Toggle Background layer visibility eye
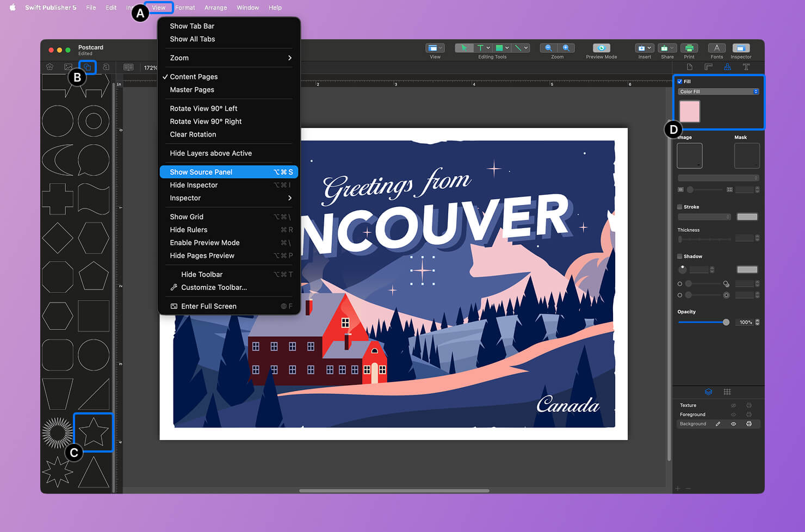The width and height of the screenshot is (805, 532). point(733,424)
